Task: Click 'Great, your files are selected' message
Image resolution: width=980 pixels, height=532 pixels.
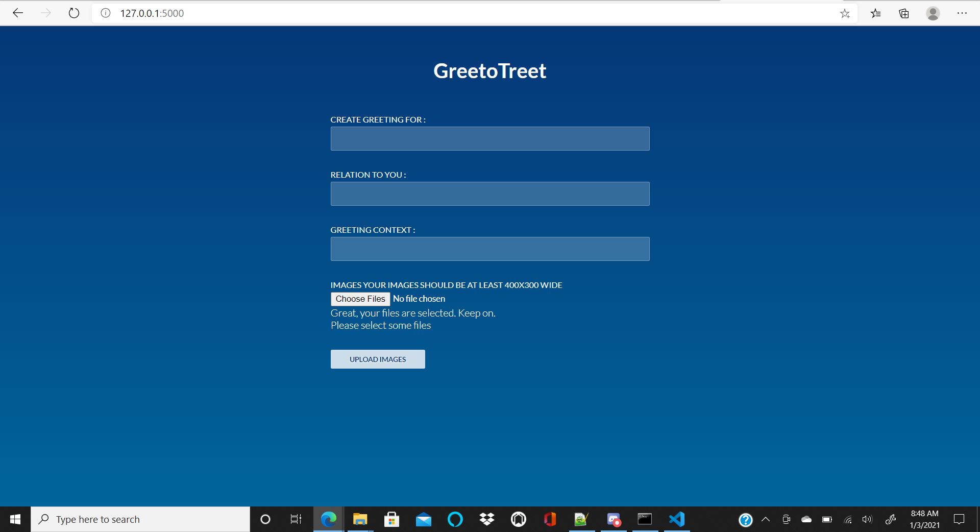Action: pos(413,313)
